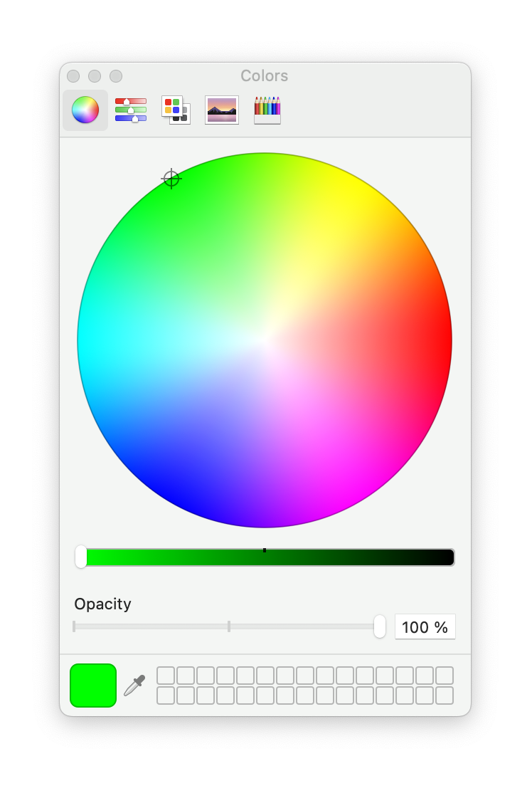Click the last empty swatch well in the bottom row
Viewport: 532px width, 793px height.
pos(445,695)
